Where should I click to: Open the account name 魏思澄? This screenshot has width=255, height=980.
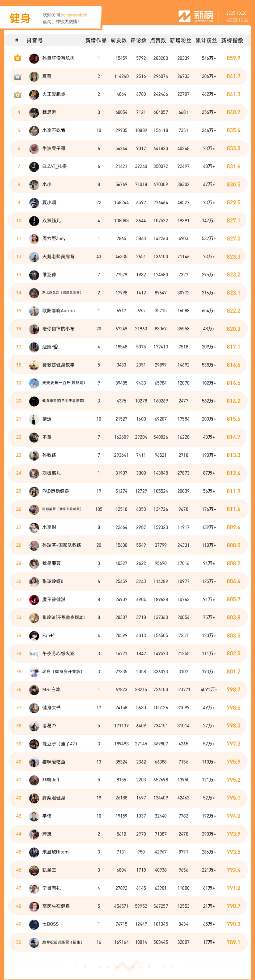[x=49, y=112]
